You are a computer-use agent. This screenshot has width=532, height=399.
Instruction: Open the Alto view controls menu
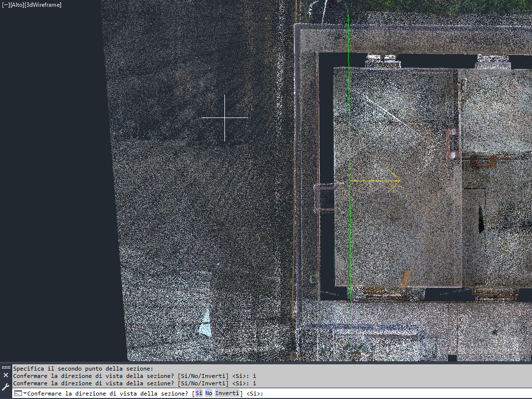click(x=17, y=5)
